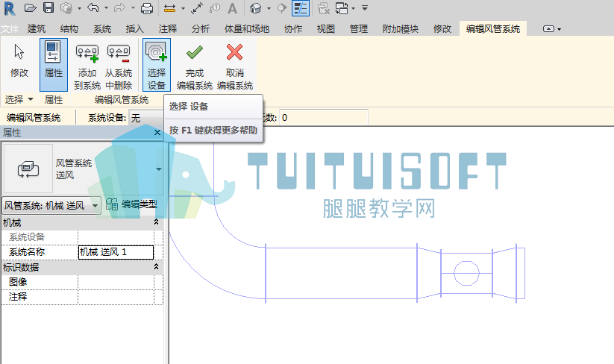Close the 属性 properties palette

[x=157, y=133]
